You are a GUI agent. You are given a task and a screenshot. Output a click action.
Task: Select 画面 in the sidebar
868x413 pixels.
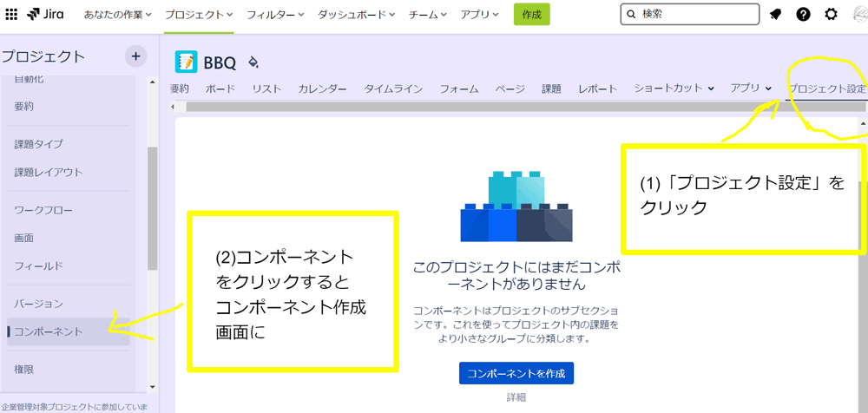23,238
